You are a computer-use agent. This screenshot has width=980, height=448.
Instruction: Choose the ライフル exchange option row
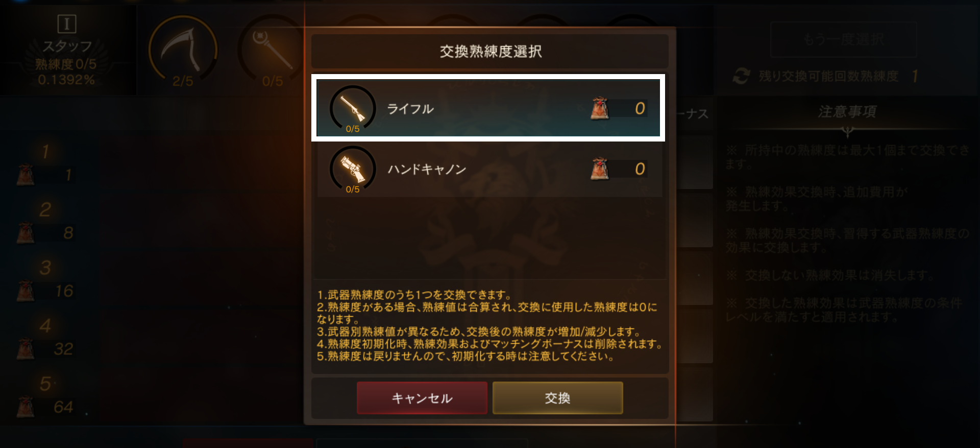point(488,108)
